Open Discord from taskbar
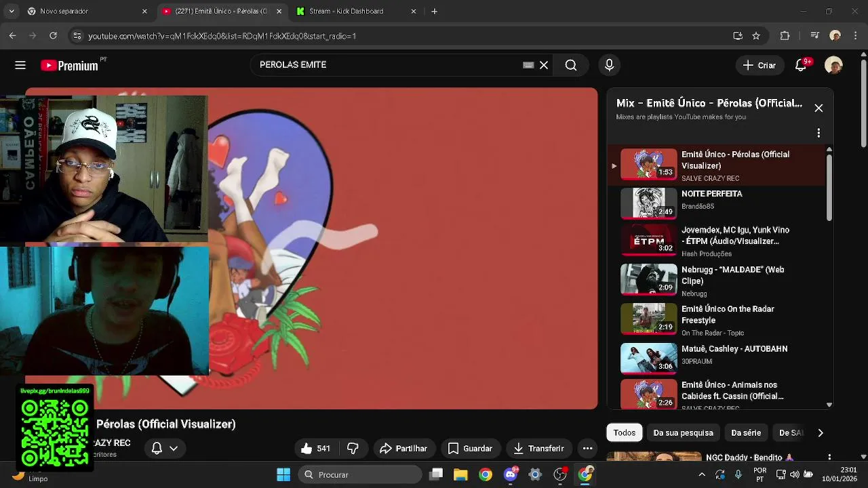Viewport: 868px width, 488px height. pos(511,474)
